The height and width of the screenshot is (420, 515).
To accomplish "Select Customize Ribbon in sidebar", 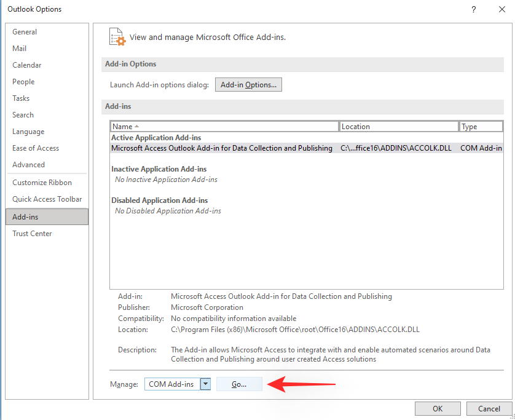I will 42,183.
